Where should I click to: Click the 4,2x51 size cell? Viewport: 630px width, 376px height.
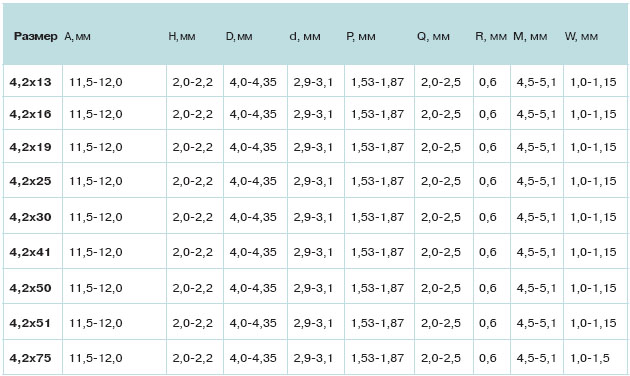point(30,323)
